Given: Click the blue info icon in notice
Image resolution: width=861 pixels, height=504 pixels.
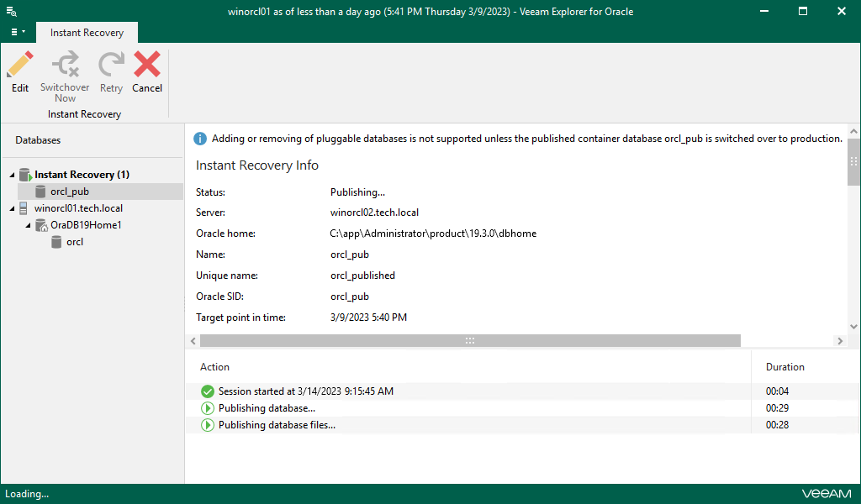Looking at the screenshot, I should tap(200, 139).
